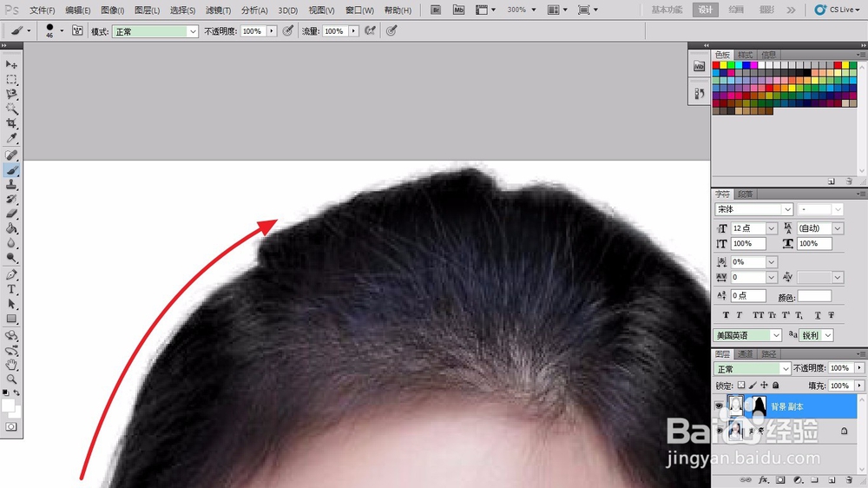Open the 流量 flow slider arrow
Viewport: 868px width, 488px height.
click(353, 31)
